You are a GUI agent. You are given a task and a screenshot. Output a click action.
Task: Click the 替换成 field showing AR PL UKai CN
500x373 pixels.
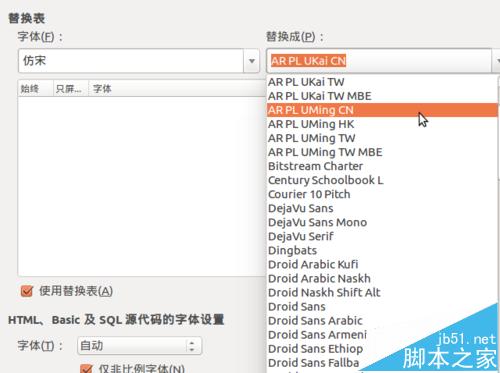pyautogui.click(x=379, y=61)
